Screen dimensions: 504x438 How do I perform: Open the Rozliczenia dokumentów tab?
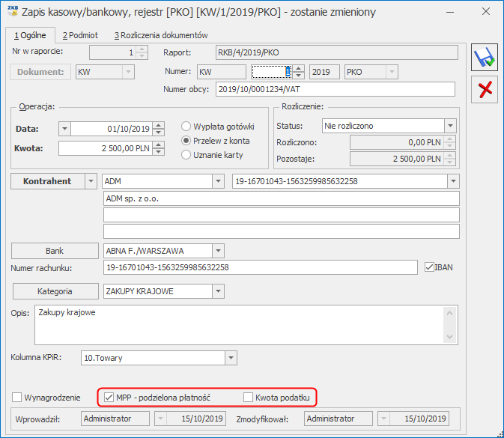[x=161, y=35]
